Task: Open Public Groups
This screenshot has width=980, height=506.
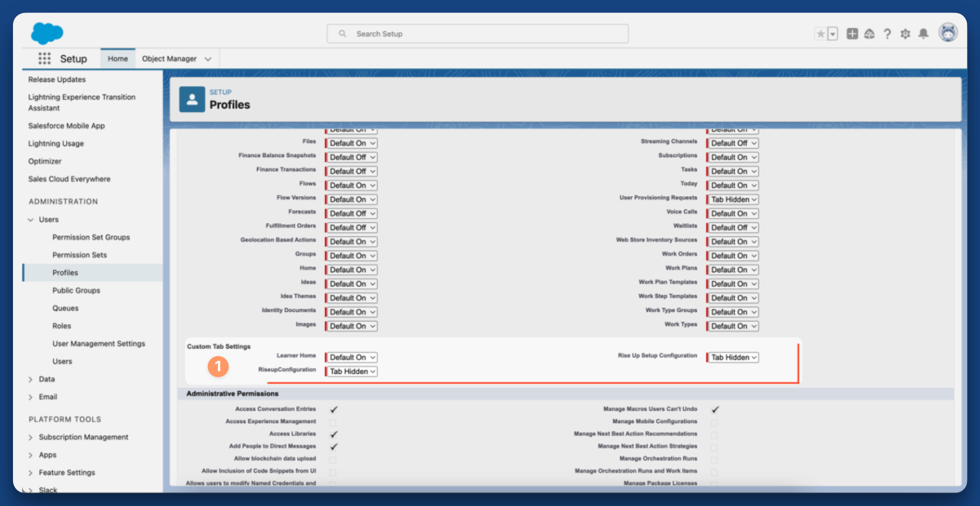Action: click(x=76, y=291)
